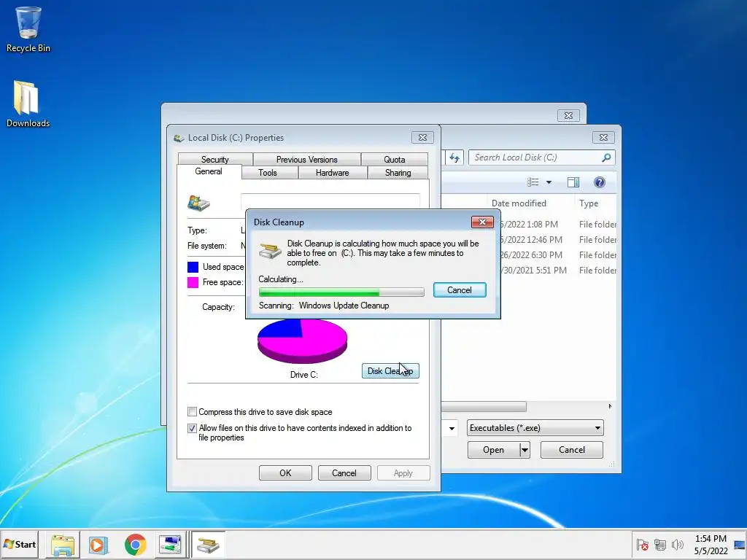Enable Compress this drive checkbox
Viewport: 747px width, 560px height.
(x=192, y=412)
